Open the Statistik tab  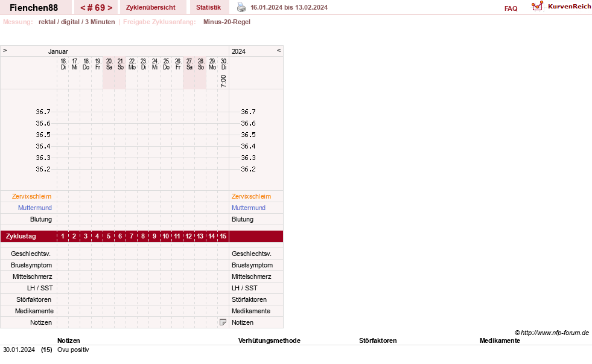[208, 7]
